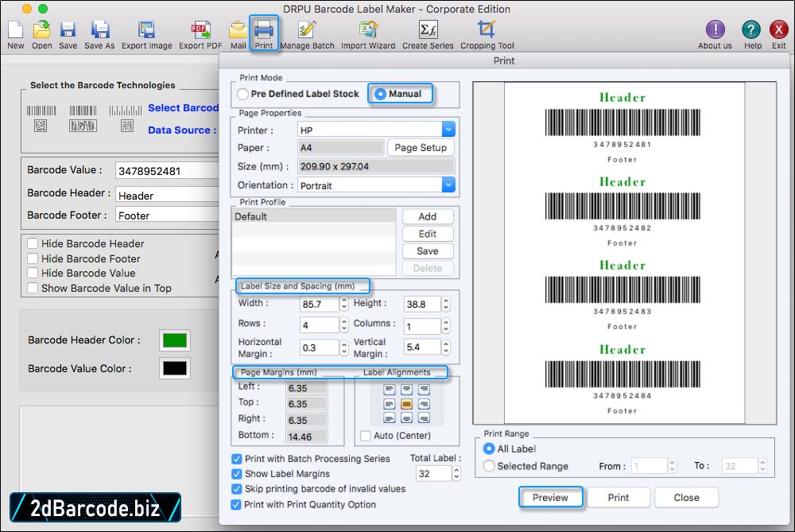Open the About us icon
Screen dimensions: 795x532
click(x=715, y=30)
